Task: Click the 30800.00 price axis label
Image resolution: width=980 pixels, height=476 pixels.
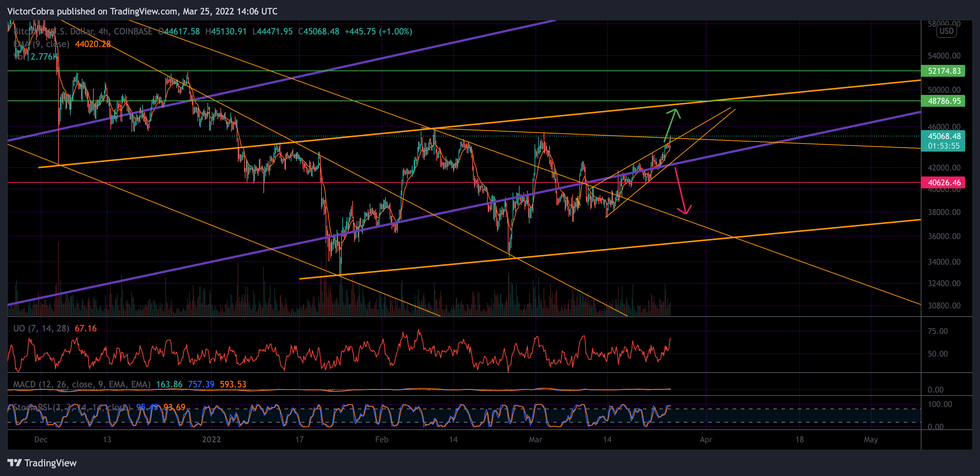Action: click(944, 305)
